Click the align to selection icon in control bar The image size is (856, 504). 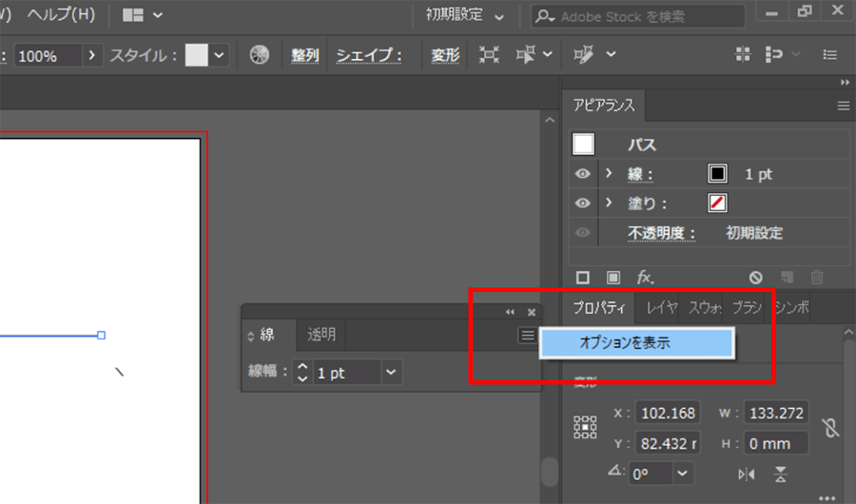click(x=773, y=54)
